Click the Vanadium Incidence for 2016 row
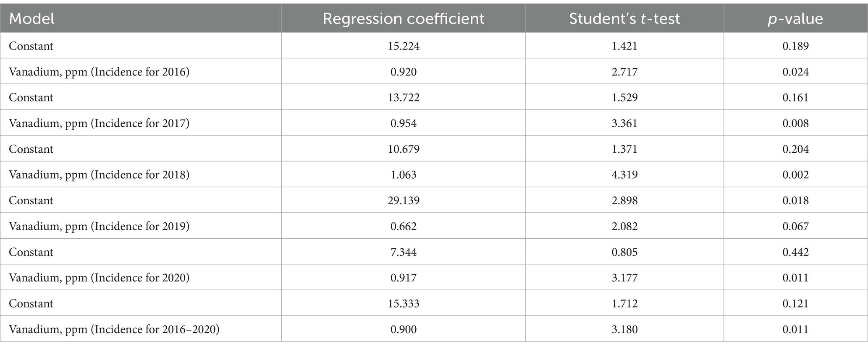868x349 pixels. [434, 71]
